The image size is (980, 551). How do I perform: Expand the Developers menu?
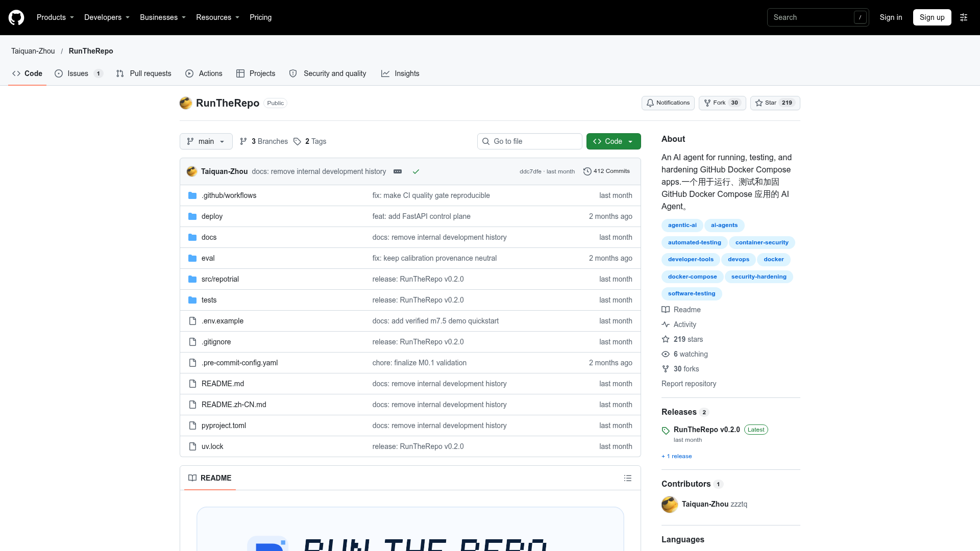[107, 17]
